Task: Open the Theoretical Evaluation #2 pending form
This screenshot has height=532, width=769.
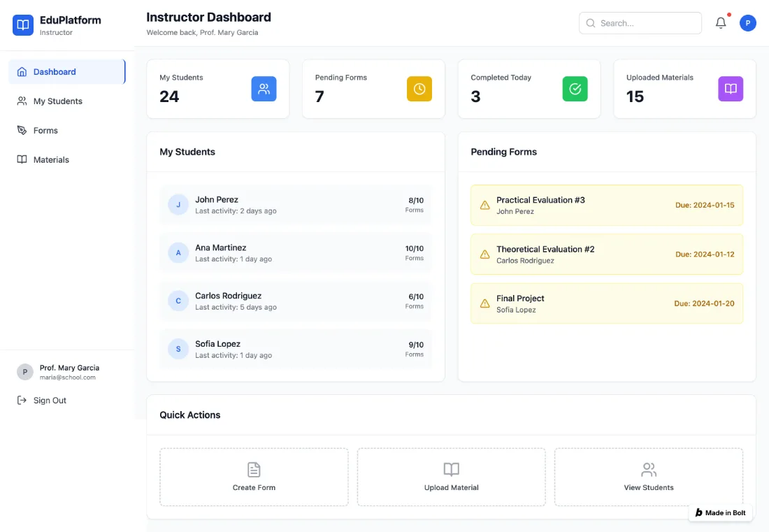Action: [x=607, y=254]
